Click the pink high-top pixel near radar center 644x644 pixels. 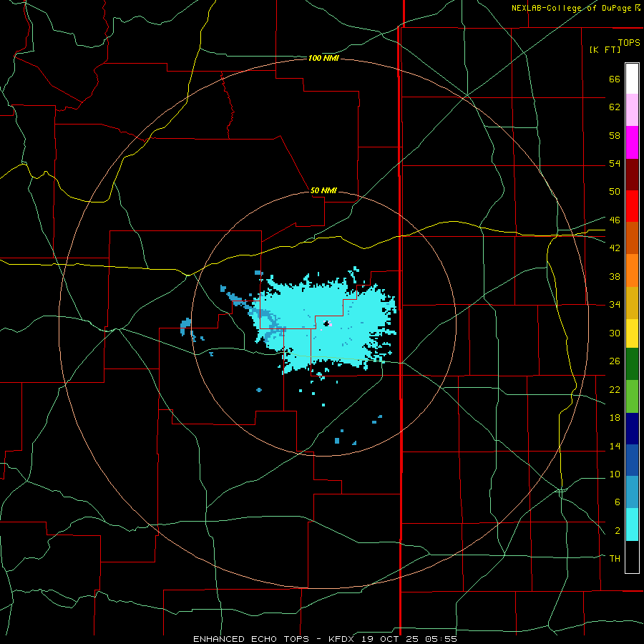(x=330, y=323)
